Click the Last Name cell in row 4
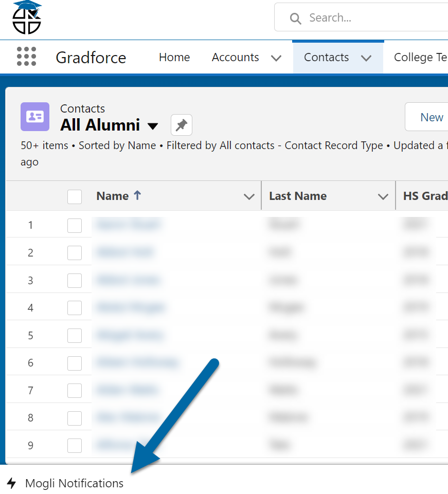This screenshot has width=448, height=494. pyautogui.click(x=286, y=307)
